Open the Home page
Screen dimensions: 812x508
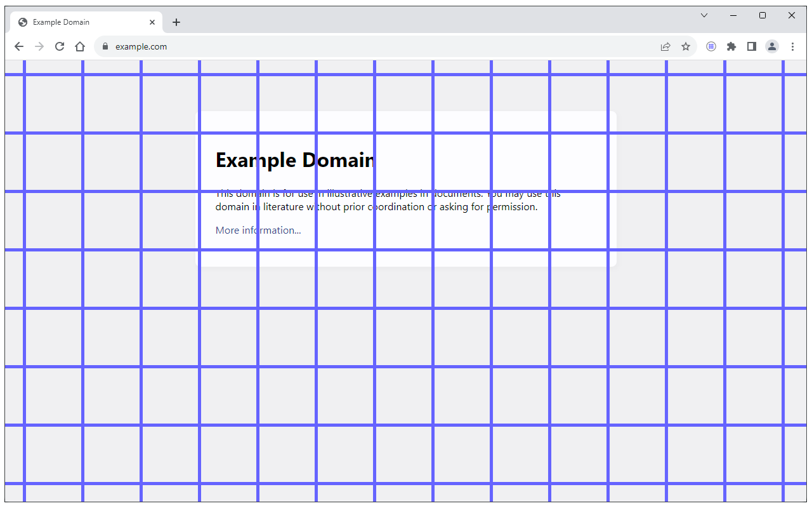(79, 46)
